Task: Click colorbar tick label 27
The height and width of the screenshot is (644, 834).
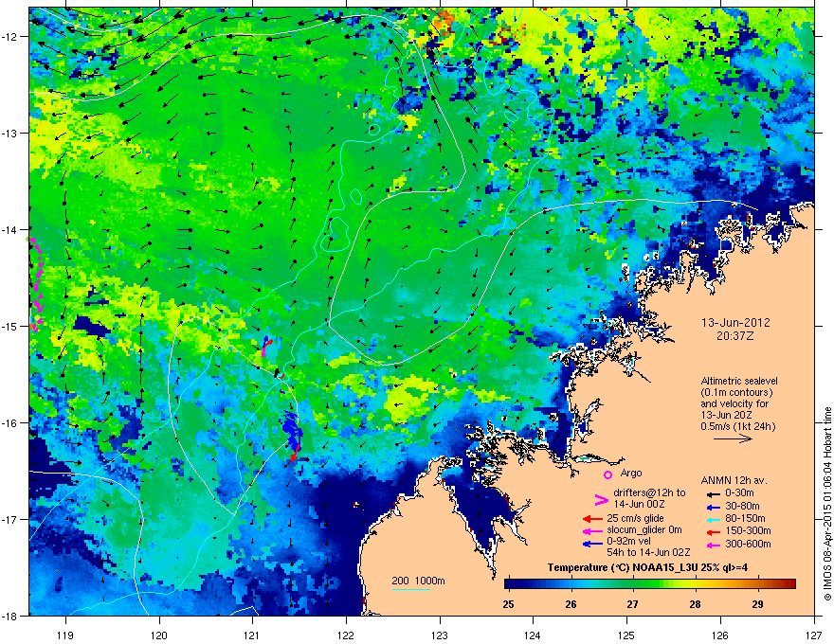Action: 632,604
